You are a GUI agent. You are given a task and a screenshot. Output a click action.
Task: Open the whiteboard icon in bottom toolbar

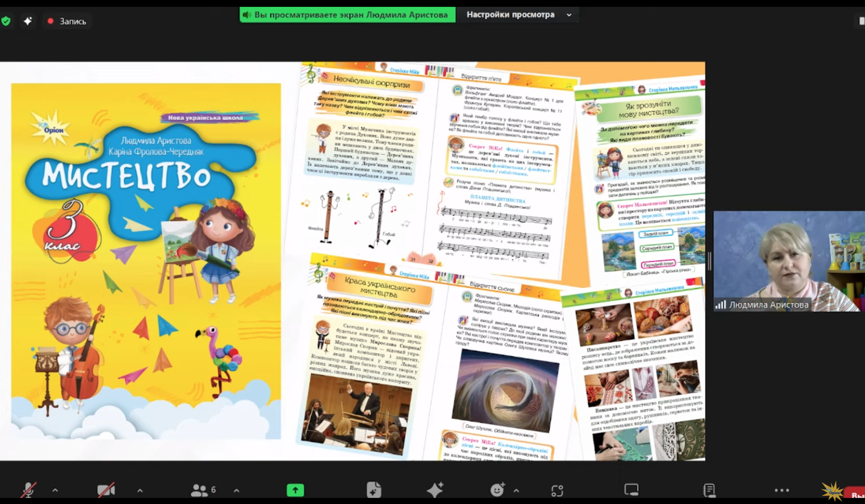point(632,490)
